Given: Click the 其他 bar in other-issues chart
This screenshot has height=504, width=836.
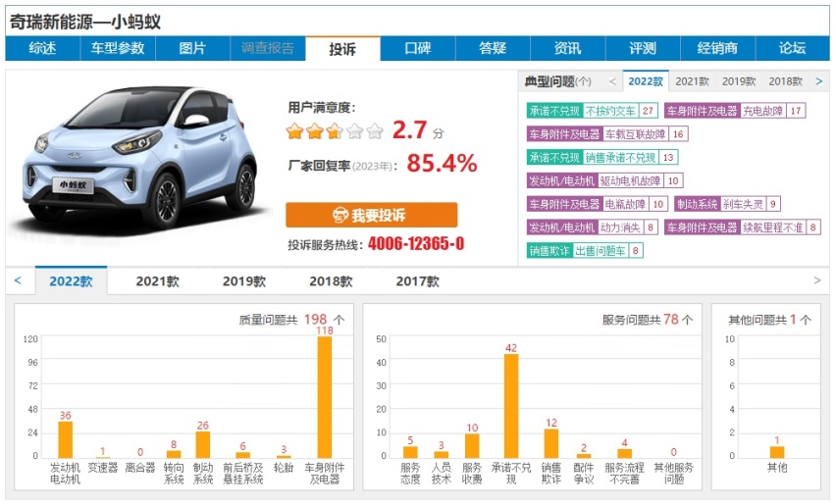Looking at the screenshot, I should point(777,452).
